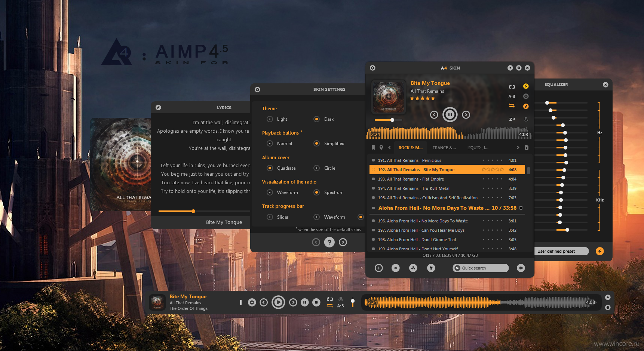Image resolution: width=644 pixels, height=351 pixels.
Task: Select track 196 No More Days To Waste
Action: 447,221
